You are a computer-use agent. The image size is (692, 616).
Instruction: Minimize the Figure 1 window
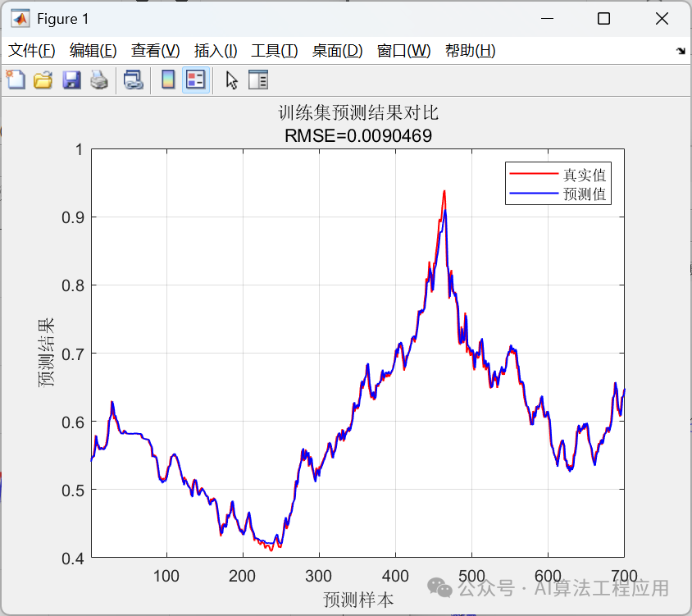547,19
